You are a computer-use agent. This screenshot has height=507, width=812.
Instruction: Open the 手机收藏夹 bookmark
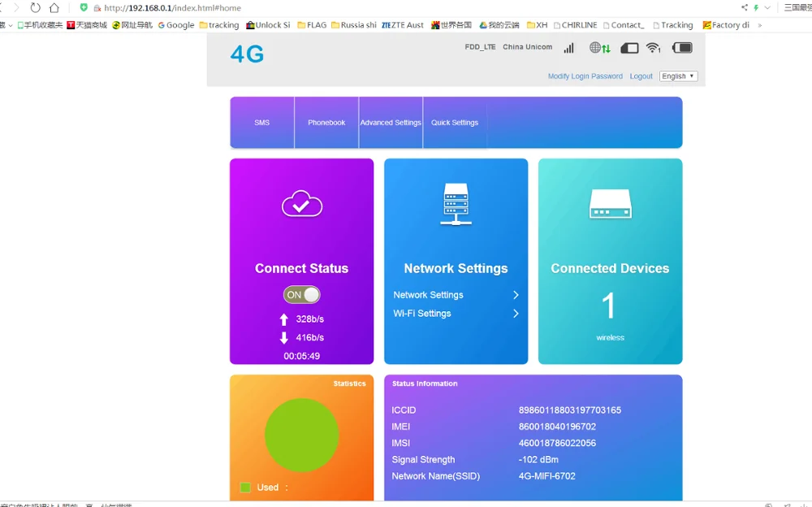(x=40, y=25)
